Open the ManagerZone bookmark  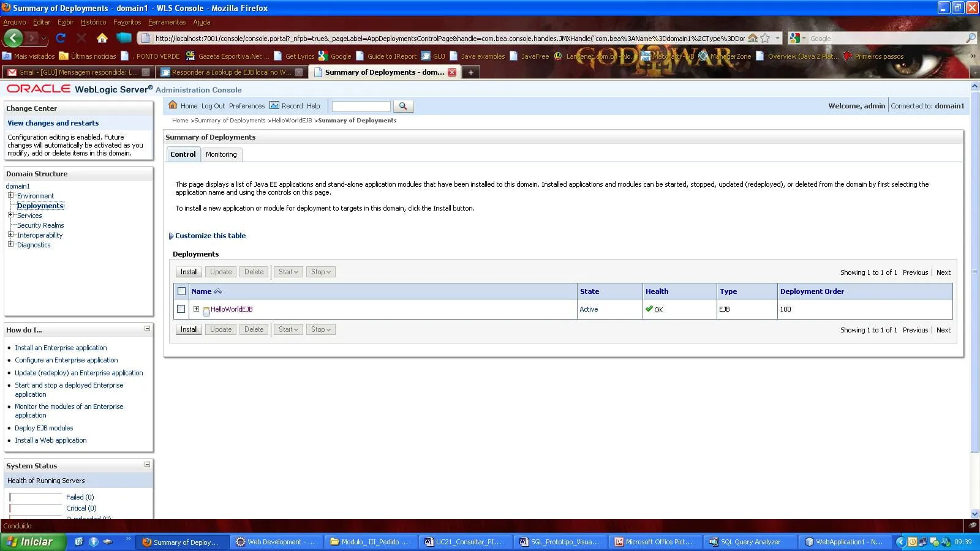pyautogui.click(x=725, y=56)
